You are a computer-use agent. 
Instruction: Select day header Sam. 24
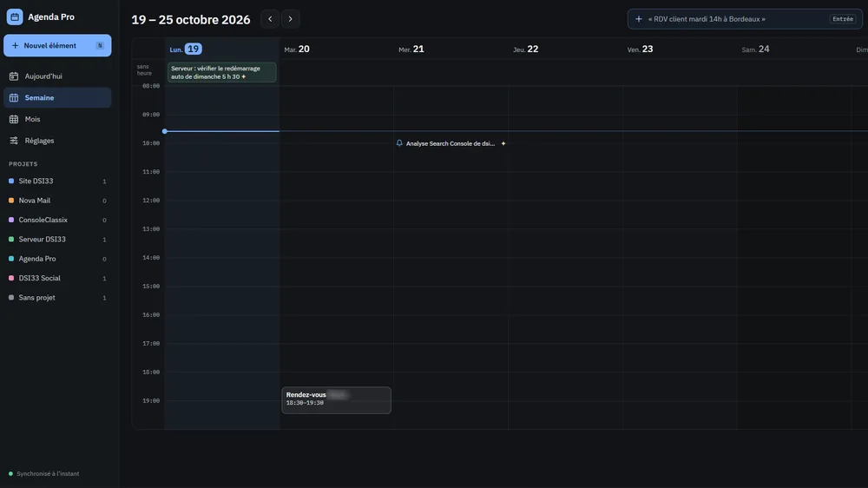[756, 49]
